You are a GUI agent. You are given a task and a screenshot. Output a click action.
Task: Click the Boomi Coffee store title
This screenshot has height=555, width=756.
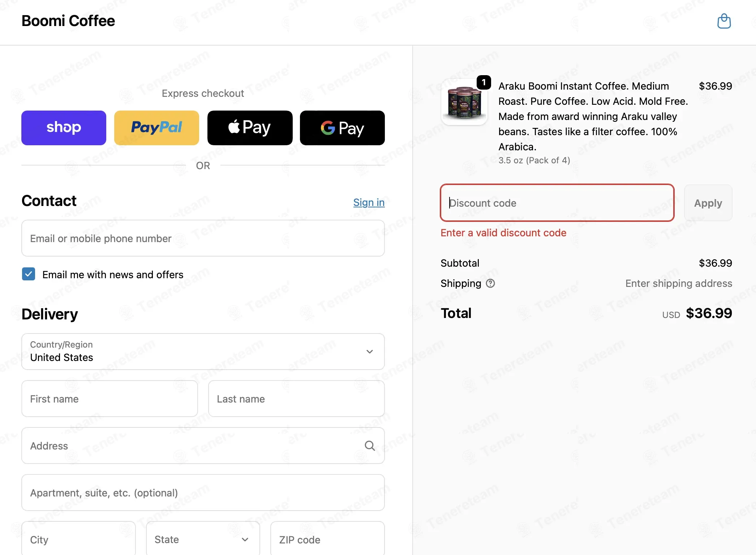[68, 21]
